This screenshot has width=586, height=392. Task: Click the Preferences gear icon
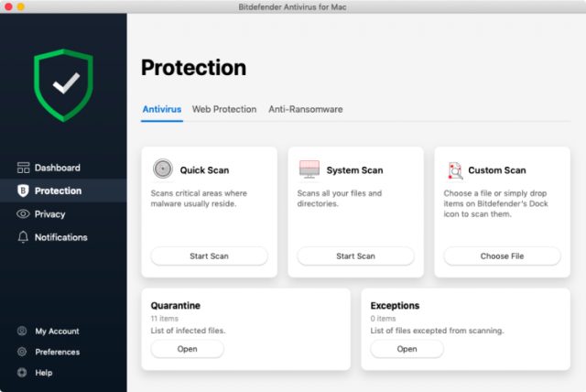(x=22, y=352)
